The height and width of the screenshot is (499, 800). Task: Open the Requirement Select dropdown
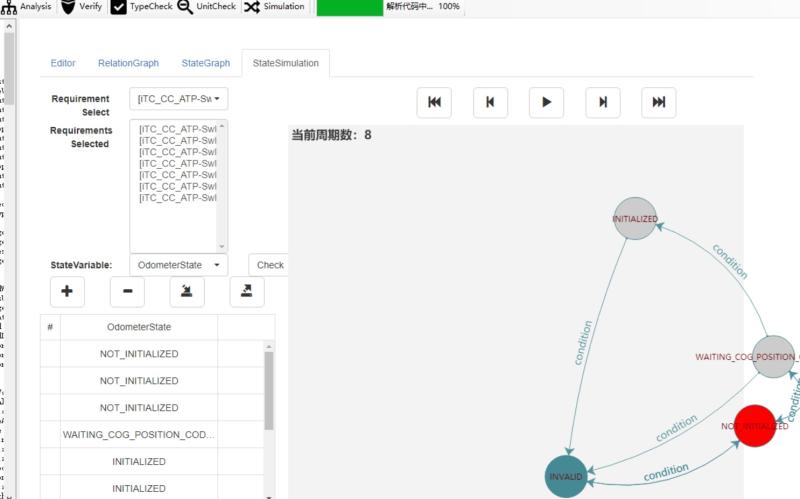pos(179,98)
